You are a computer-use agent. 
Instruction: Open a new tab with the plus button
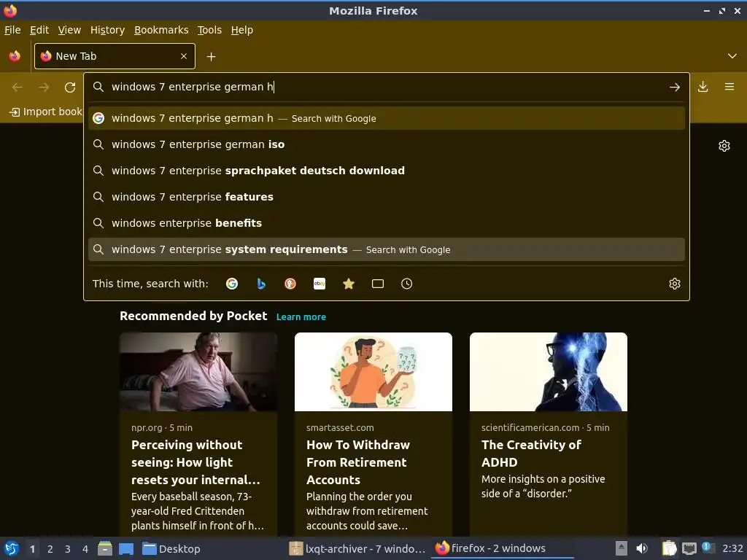pyautogui.click(x=211, y=57)
